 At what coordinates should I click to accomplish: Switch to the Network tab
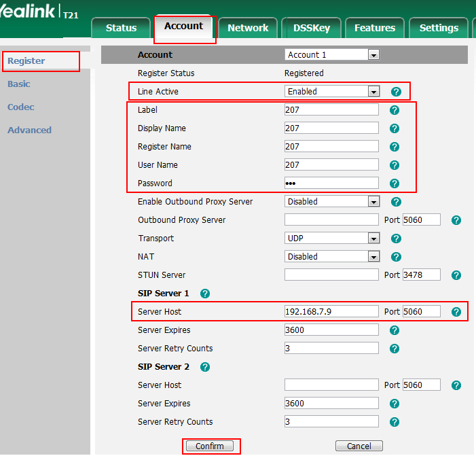(248, 28)
